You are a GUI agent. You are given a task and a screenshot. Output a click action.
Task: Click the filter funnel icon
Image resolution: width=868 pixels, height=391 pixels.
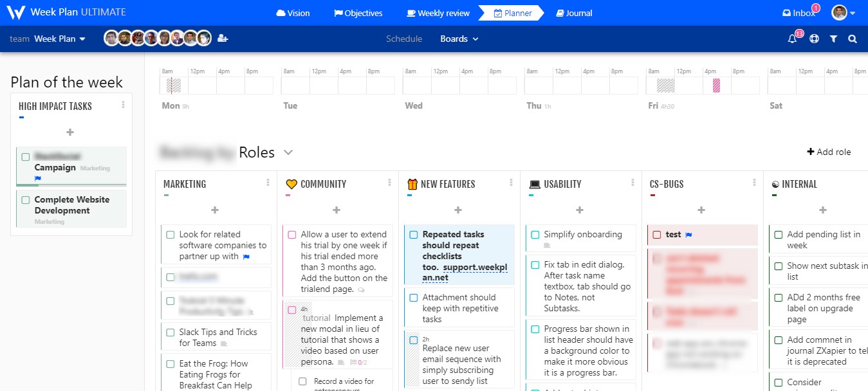coord(833,39)
